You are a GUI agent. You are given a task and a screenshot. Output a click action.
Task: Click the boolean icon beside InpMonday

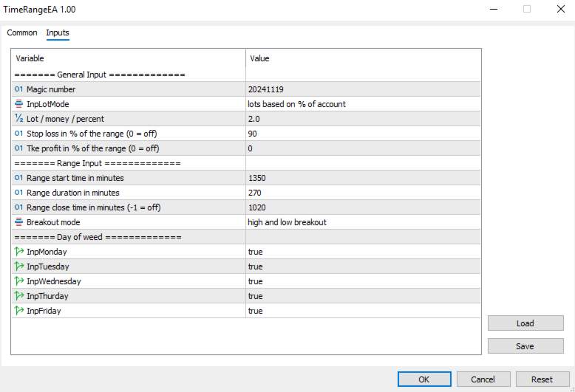pyautogui.click(x=18, y=252)
